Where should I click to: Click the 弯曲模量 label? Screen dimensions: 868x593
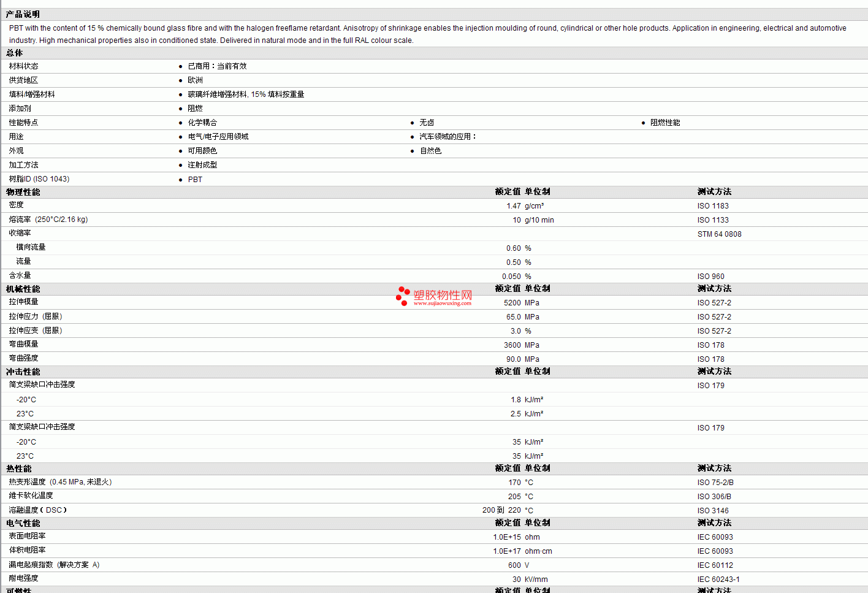(x=23, y=344)
